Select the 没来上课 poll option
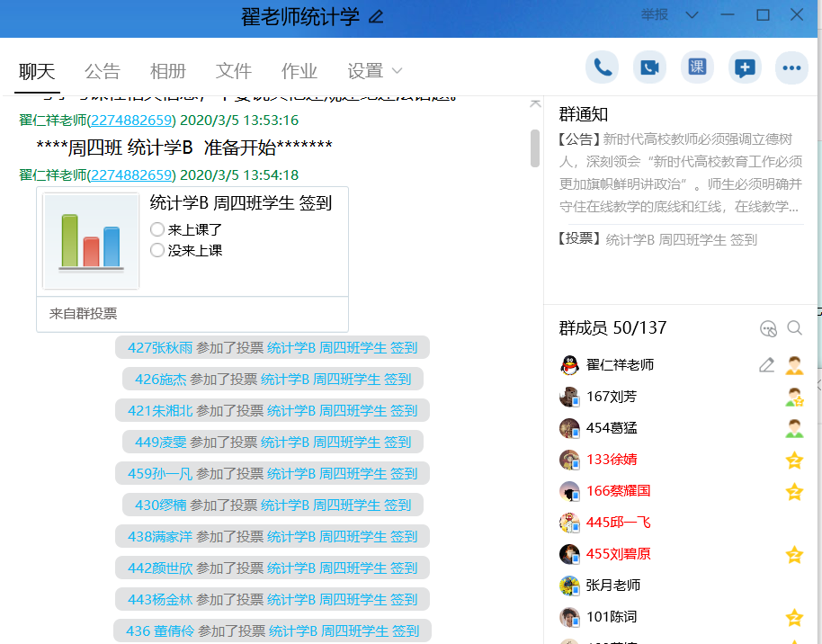Image resolution: width=822 pixels, height=644 pixels. pos(157,250)
